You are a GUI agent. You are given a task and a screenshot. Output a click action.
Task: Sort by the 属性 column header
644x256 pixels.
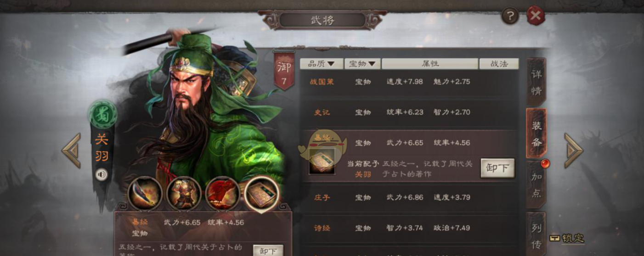pos(430,64)
